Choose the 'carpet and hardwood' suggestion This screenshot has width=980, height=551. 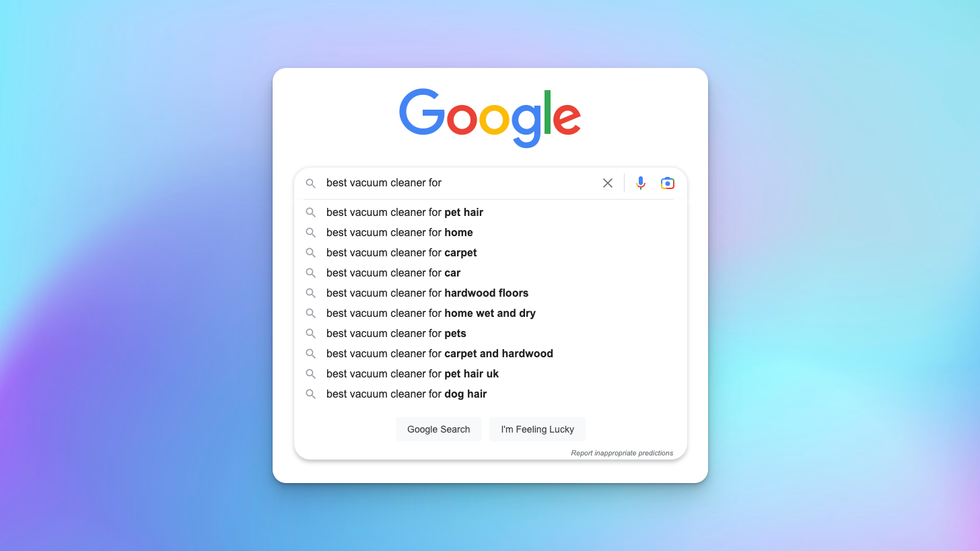440,353
